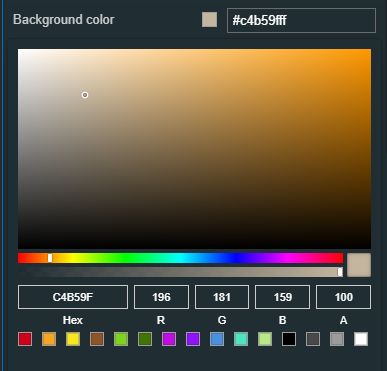This screenshot has height=371, width=387.
Task: Click the alpha slider handle
Action: point(340,272)
